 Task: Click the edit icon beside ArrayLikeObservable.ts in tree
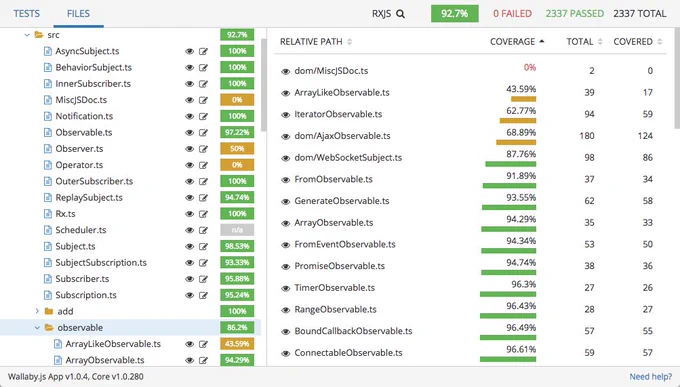tap(203, 344)
